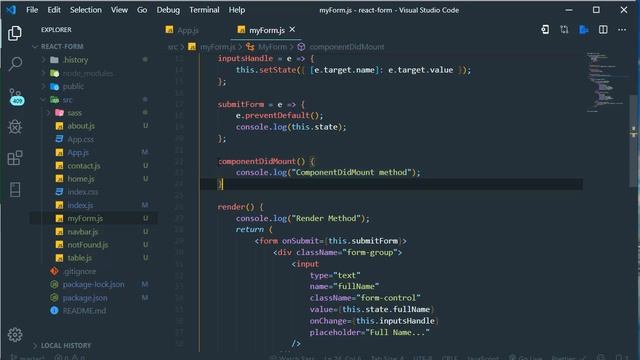Open navbar.js in the explorer
640x360 pixels.
pos(83,231)
